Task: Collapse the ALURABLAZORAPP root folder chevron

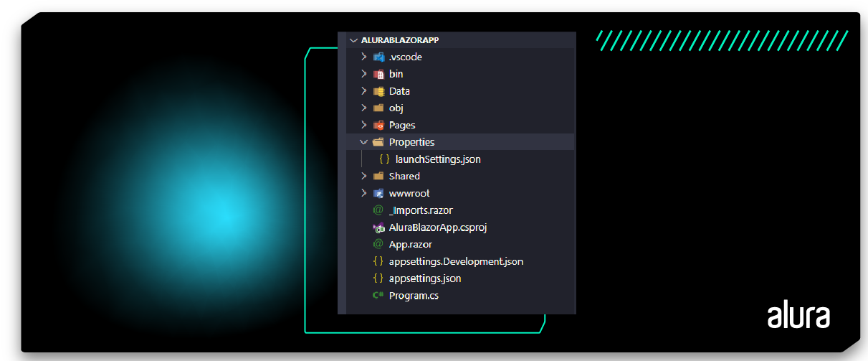Action: coord(352,41)
